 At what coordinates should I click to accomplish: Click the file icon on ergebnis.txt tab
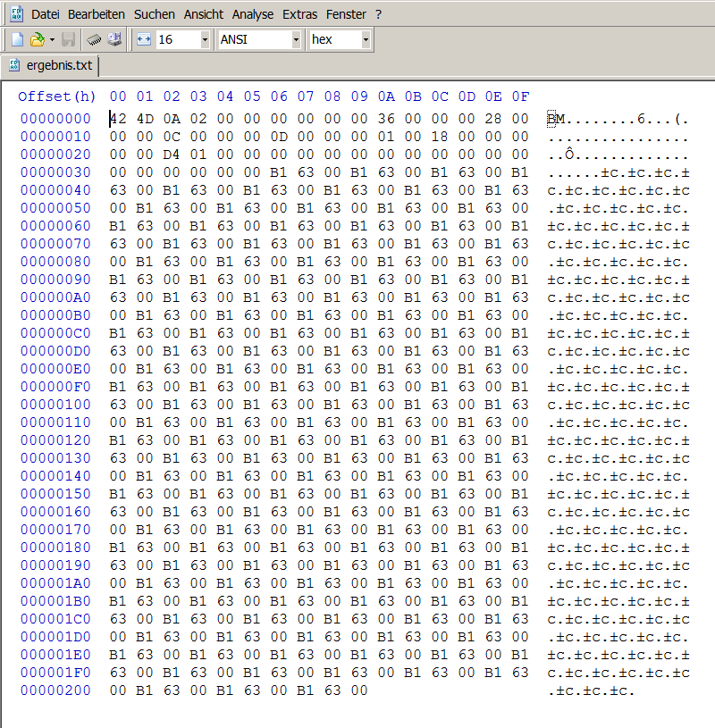[14, 66]
